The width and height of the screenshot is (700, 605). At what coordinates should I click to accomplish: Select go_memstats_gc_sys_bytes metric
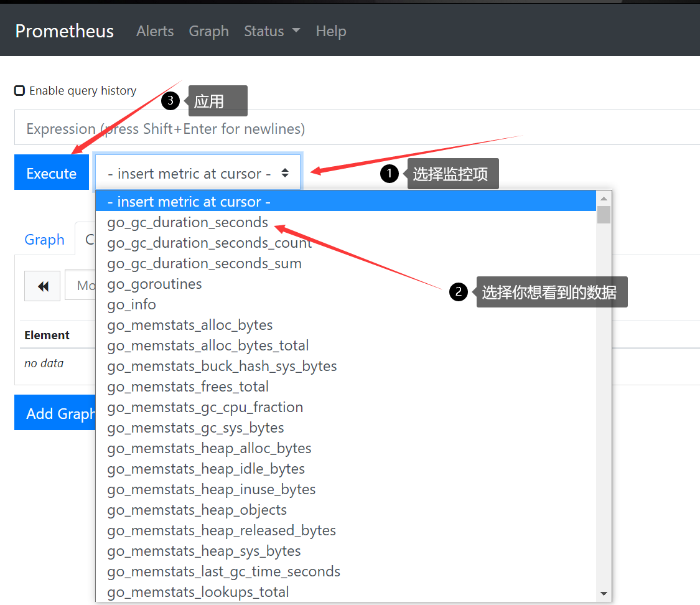[346, 427]
